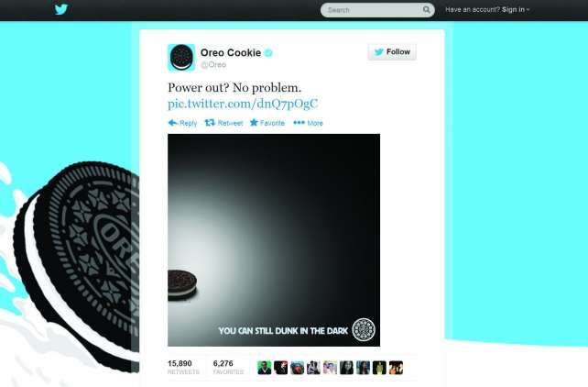Focus the Search input field
Viewport: 588px width, 387px height.
point(373,10)
